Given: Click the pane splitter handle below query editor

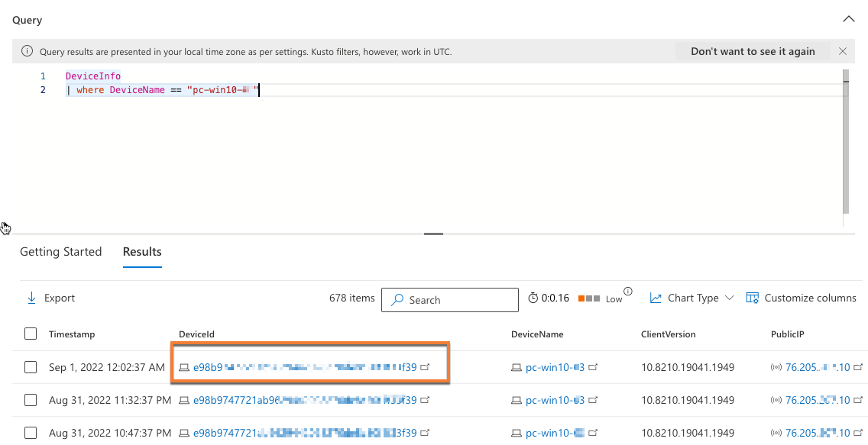Looking at the screenshot, I should 433,234.
